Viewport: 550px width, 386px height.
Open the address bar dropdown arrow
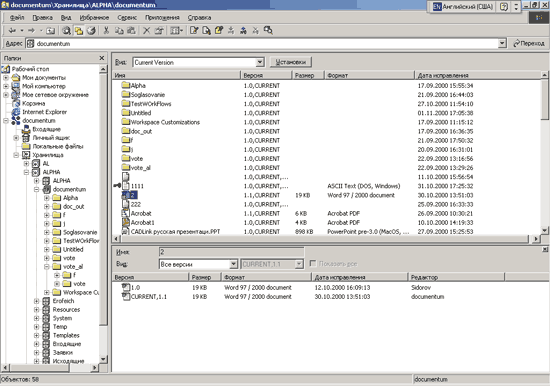[x=502, y=43]
